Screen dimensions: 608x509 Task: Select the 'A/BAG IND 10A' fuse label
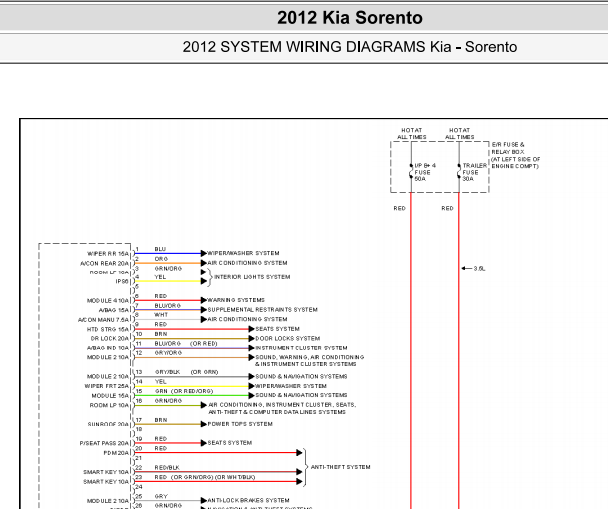point(108,348)
